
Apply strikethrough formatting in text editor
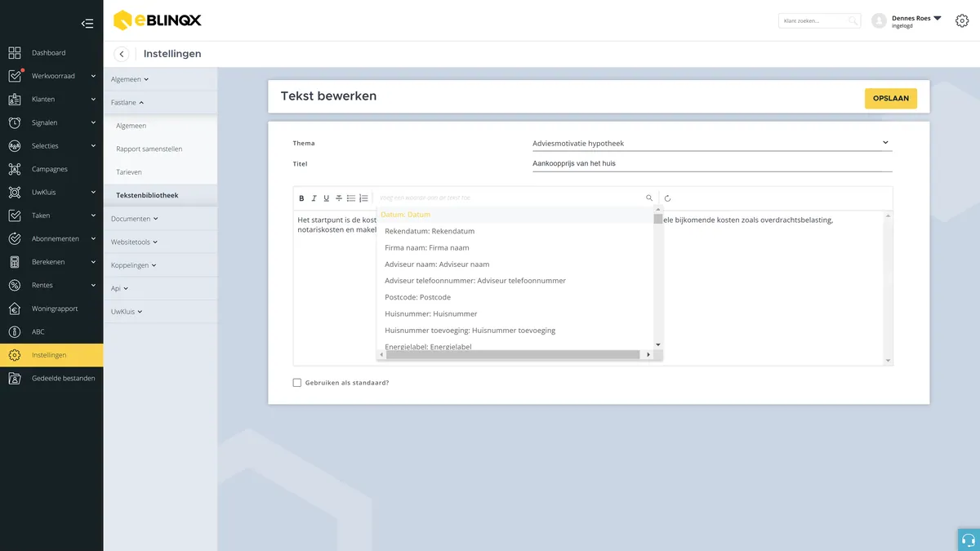(x=339, y=198)
